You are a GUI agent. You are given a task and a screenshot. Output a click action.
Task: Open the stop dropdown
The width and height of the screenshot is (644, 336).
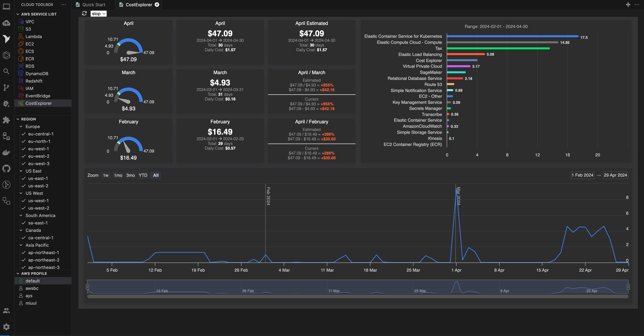(98, 13)
